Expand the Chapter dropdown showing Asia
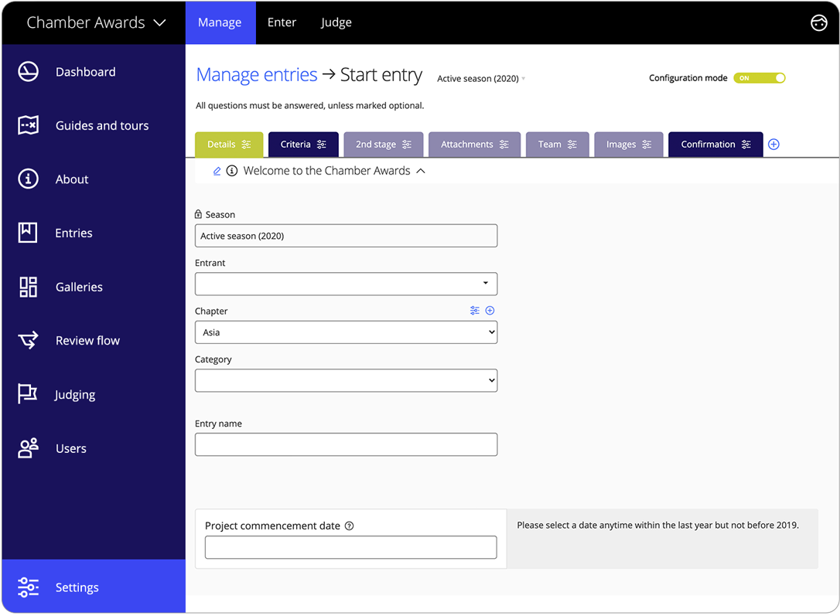The width and height of the screenshot is (840, 616). (x=346, y=332)
